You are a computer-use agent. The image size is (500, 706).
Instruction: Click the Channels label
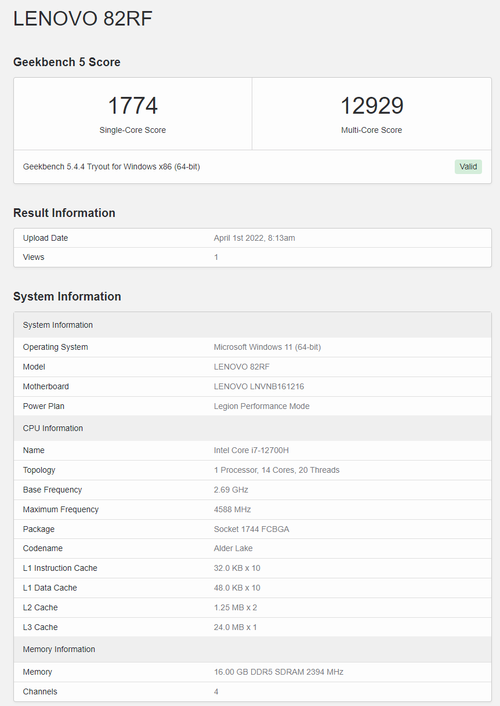(x=40, y=692)
